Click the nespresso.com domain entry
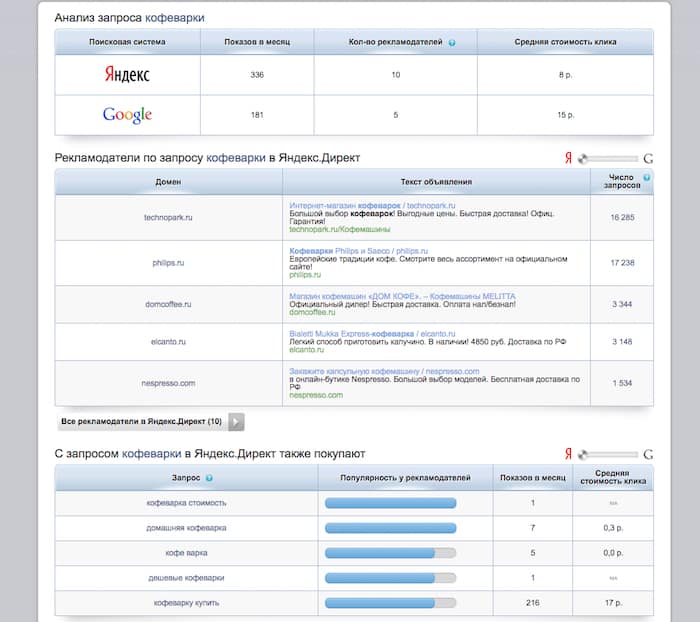The width and height of the screenshot is (700, 622). 168,382
